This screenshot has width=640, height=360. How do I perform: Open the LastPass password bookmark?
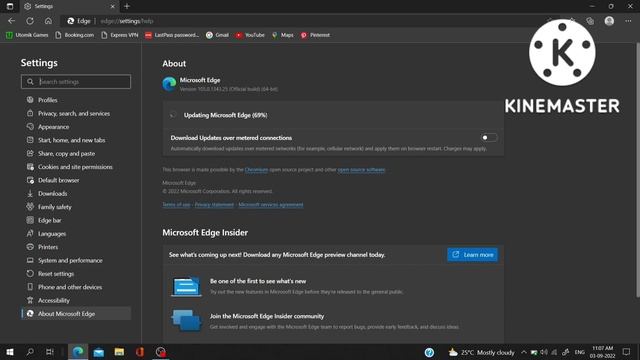172,35
